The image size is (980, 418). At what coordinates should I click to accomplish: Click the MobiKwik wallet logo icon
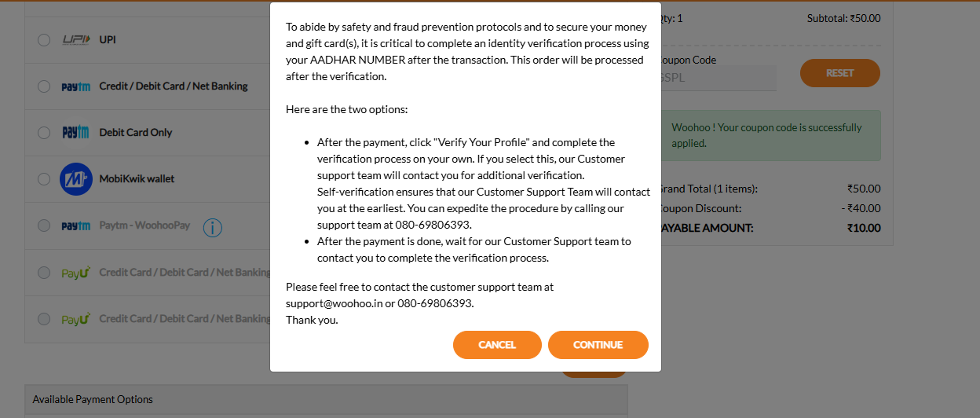[76, 179]
